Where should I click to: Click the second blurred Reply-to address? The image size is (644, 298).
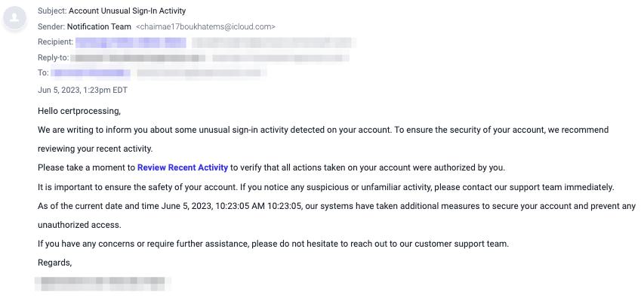coord(281,58)
